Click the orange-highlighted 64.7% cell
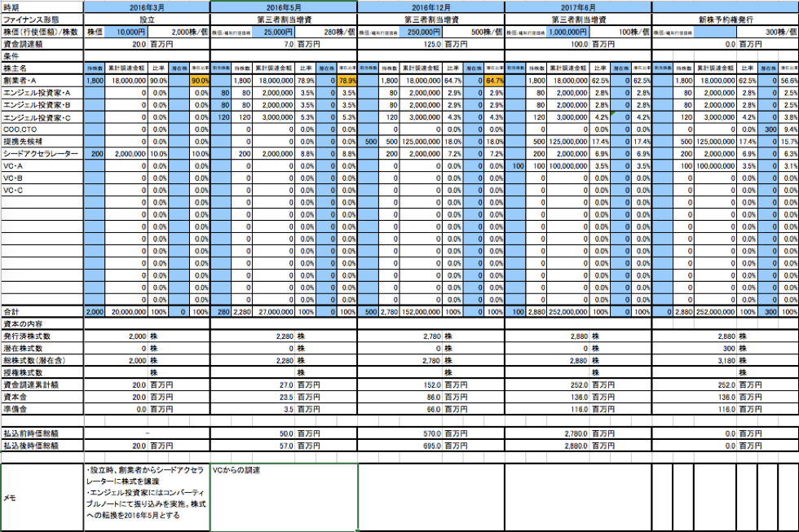The image size is (799, 532). coord(494,81)
